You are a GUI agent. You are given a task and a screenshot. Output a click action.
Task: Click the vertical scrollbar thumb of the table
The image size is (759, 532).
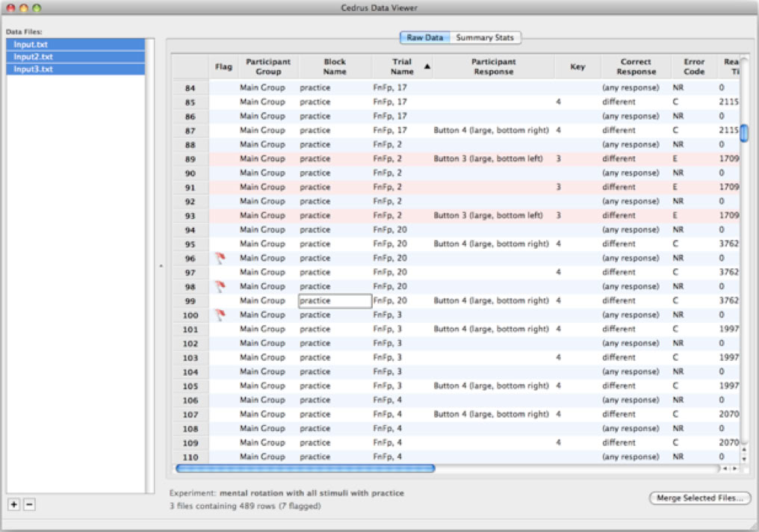(x=743, y=133)
